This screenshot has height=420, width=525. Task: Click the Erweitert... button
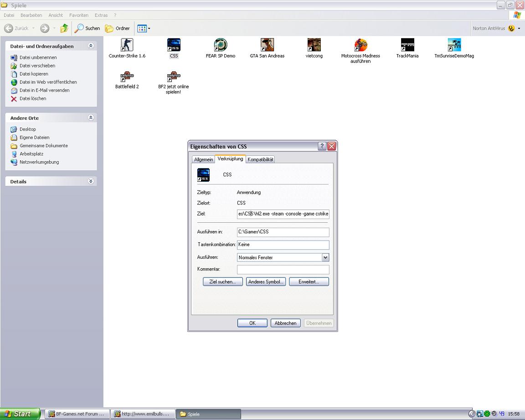(x=309, y=282)
